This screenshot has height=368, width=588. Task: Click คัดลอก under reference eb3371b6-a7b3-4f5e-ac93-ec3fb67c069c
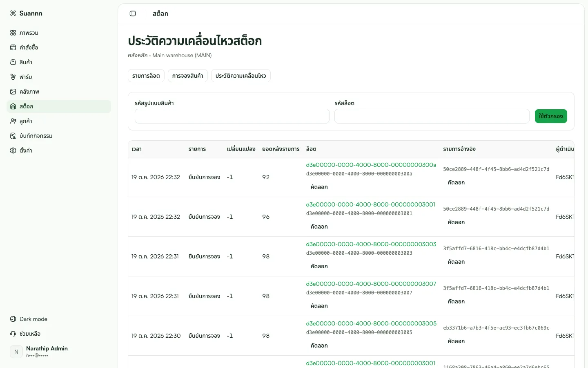[x=456, y=341]
